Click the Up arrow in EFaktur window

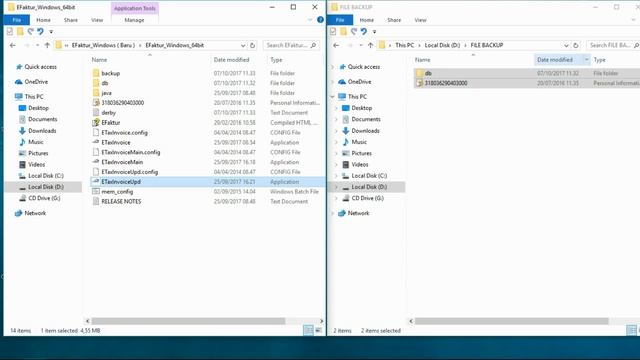coord(47,45)
